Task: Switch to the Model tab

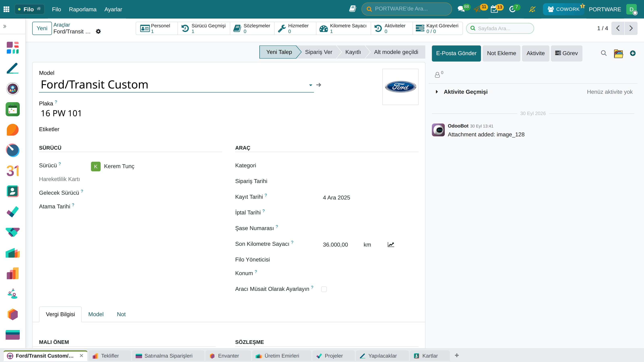Action: click(x=96, y=314)
